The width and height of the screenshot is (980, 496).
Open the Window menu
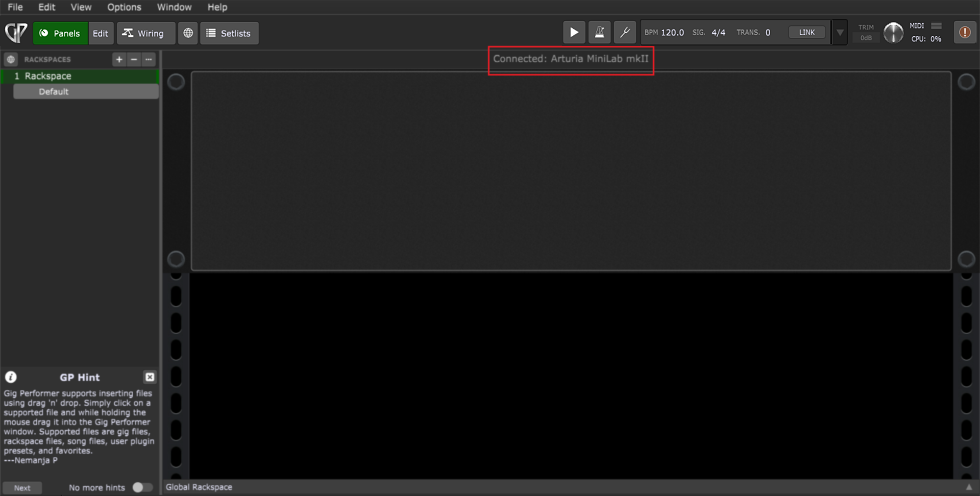[x=174, y=7]
